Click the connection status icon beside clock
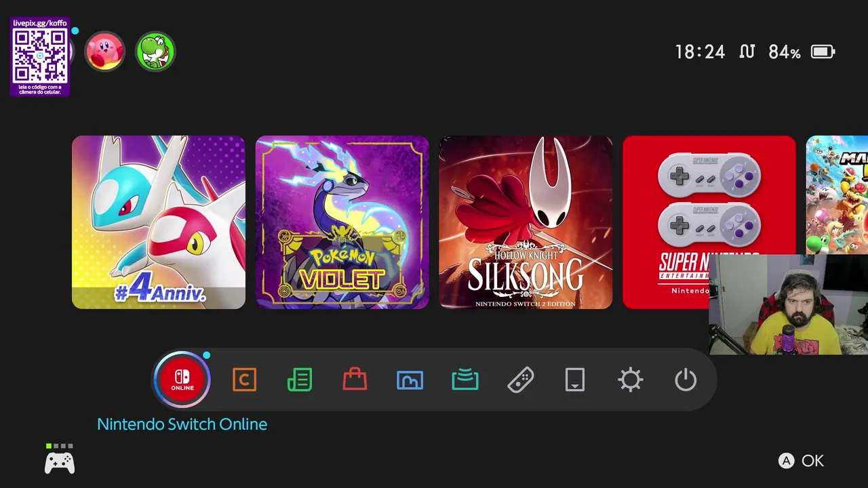 (x=747, y=52)
